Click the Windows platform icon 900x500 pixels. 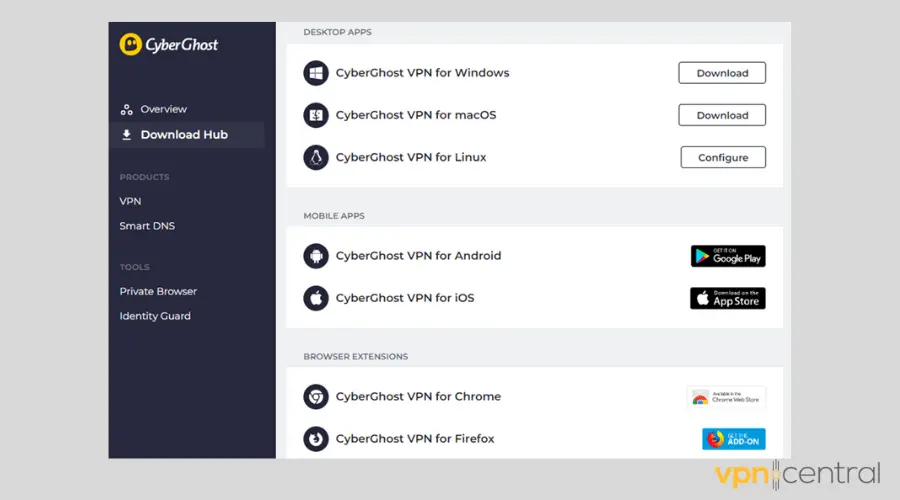316,73
